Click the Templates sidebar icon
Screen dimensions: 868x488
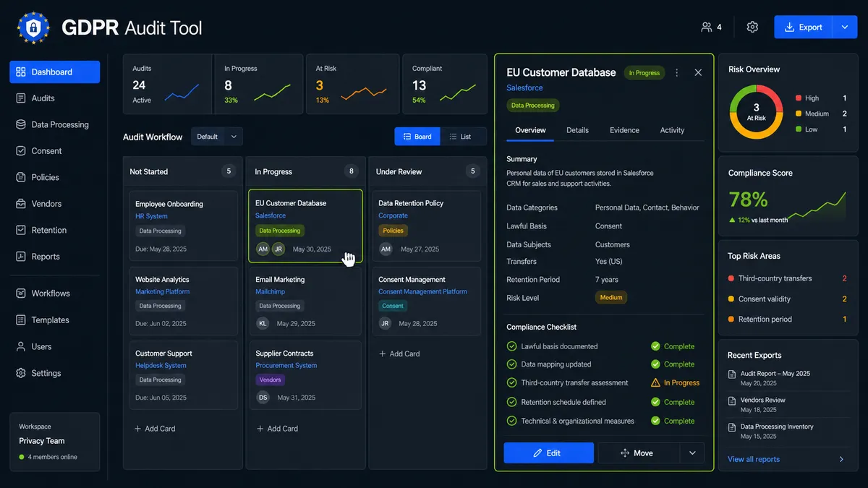pos(20,320)
